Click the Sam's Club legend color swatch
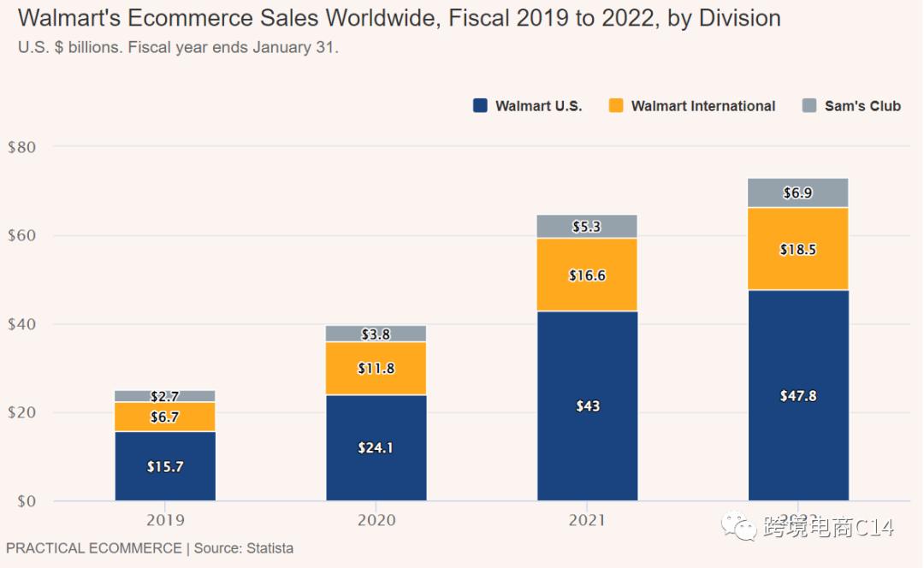The width and height of the screenshot is (924, 568). (809, 105)
